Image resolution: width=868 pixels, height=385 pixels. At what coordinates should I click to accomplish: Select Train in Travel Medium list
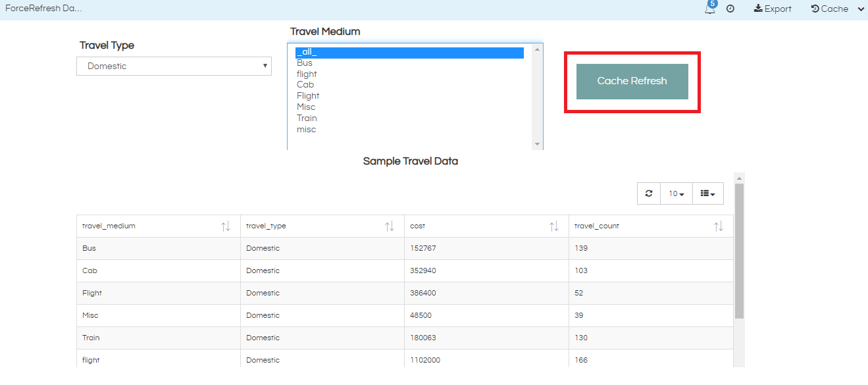tap(409, 118)
